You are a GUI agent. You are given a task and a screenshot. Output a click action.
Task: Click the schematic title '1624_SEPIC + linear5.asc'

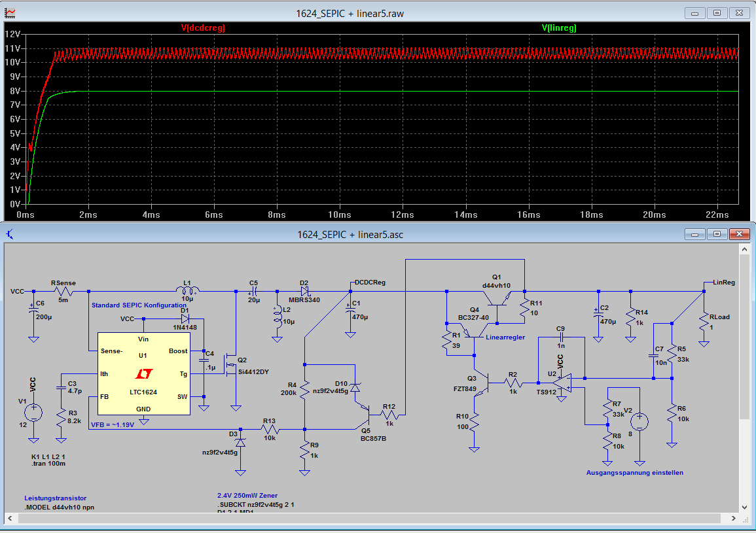click(x=350, y=235)
